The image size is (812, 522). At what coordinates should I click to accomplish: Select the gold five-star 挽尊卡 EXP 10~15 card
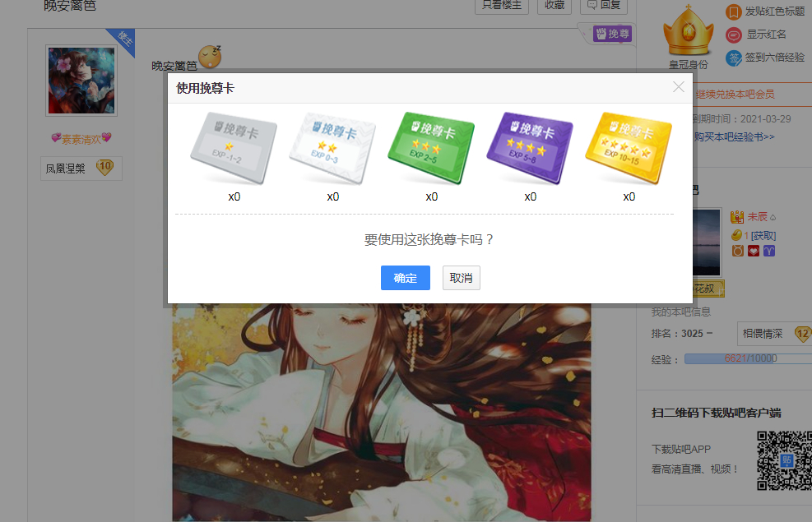click(629, 149)
